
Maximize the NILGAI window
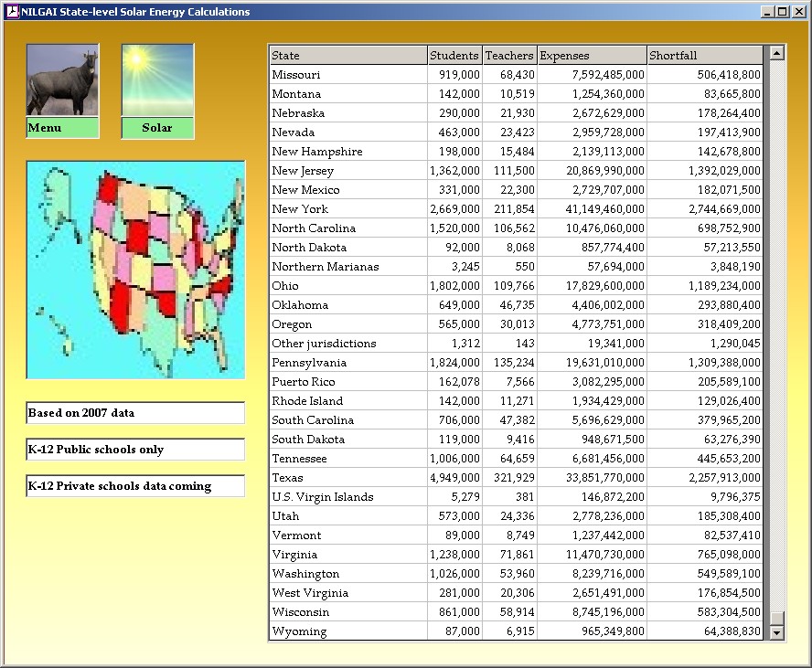tap(782, 12)
